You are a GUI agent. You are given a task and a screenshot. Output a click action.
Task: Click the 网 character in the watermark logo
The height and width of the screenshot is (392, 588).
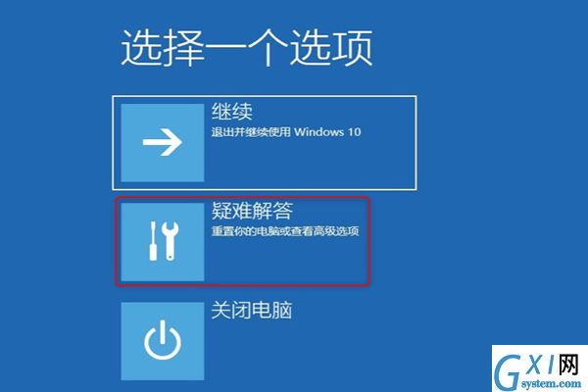pyautogui.click(x=568, y=365)
